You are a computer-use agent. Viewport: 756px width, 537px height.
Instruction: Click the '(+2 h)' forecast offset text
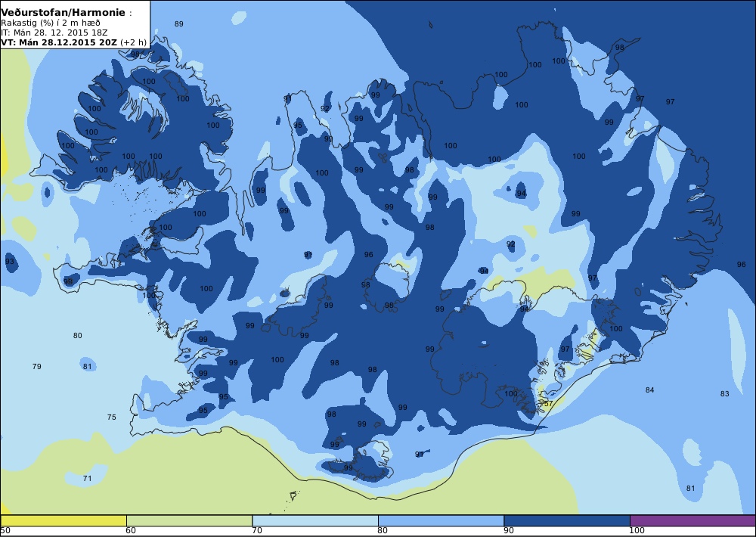click(x=133, y=42)
